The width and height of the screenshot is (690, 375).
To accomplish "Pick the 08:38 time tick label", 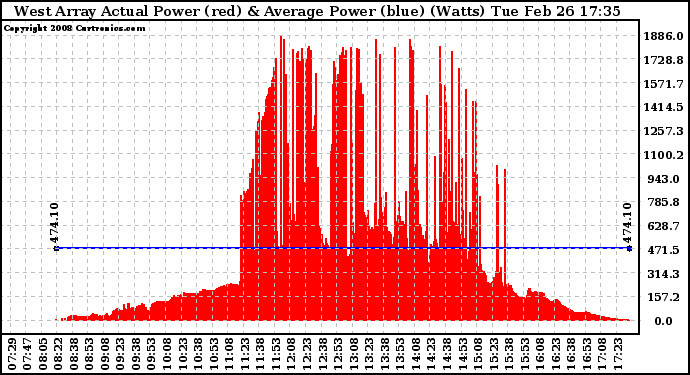I will pyautogui.click(x=74, y=354).
